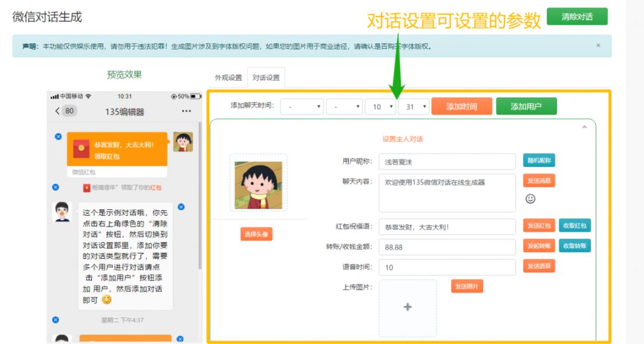Click the 星期二 下午4:37 timestamp text
This screenshot has height=344, width=644.
pyautogui.click(x=122, y=320)
